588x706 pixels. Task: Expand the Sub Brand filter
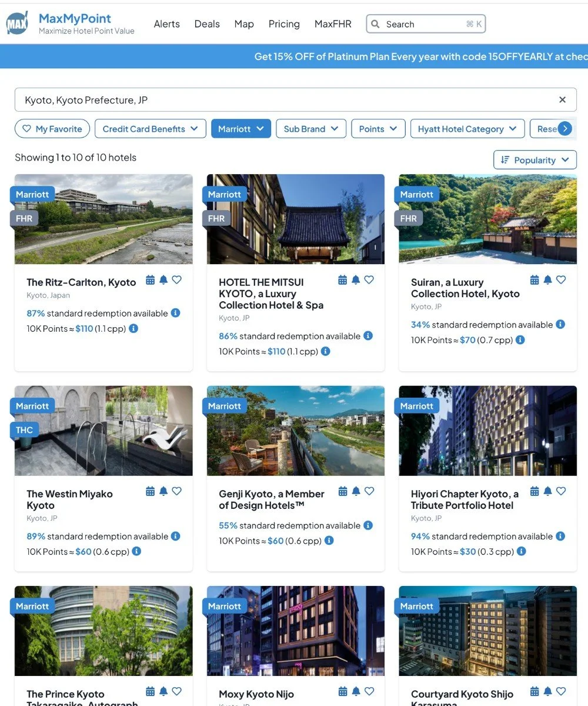311,129
